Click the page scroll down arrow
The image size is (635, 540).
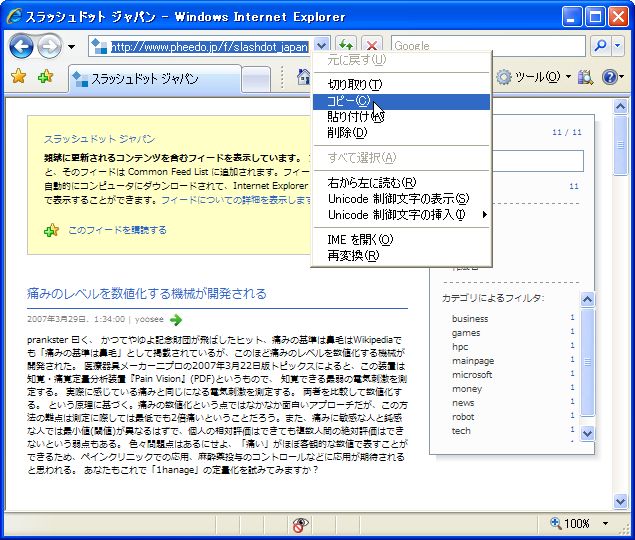620,501
